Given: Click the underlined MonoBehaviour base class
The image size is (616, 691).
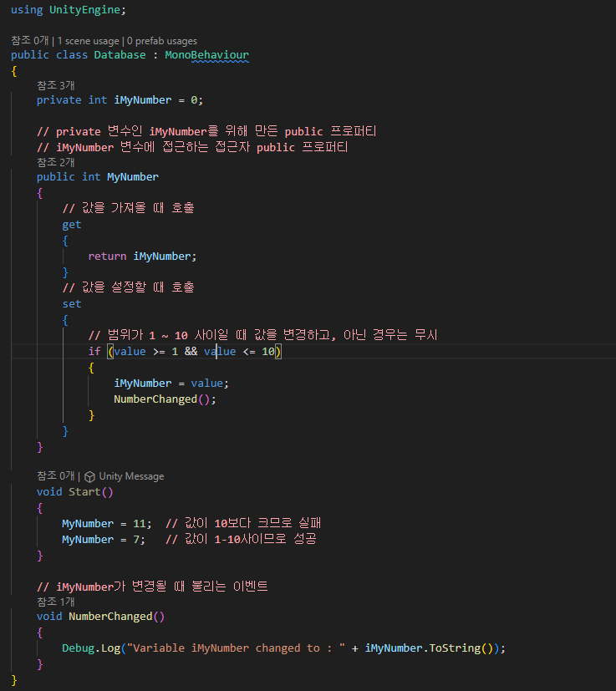Looking at the screenshot, I should coord(206,55).
